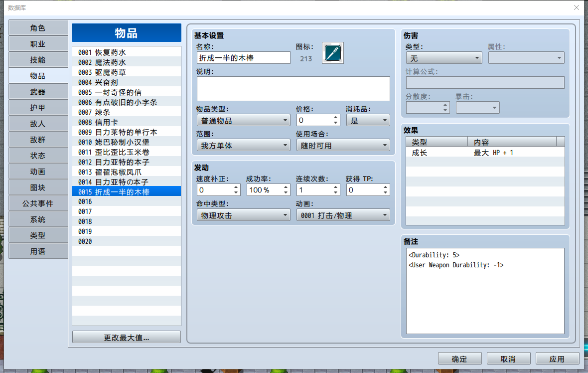588x373 pixels.
Task: Select empty item slot 0016
Action: tap(127, 201)
